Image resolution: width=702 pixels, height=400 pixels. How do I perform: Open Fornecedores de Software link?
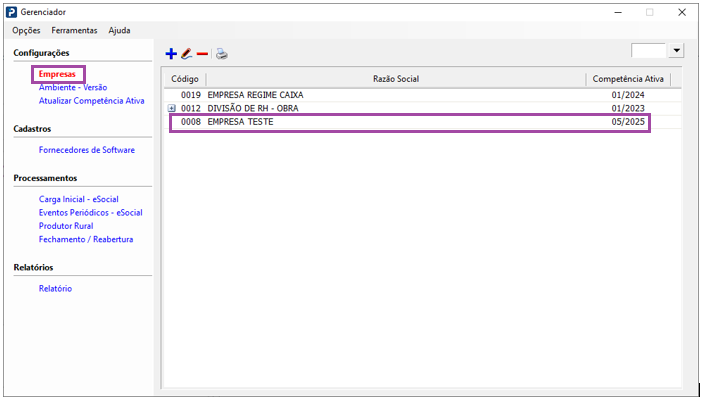[87, 150]
